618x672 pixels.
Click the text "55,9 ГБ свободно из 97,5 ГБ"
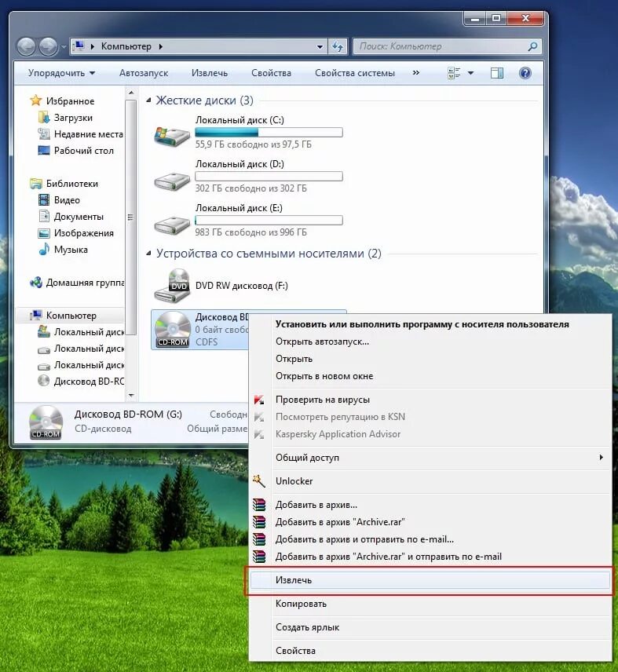click(x=254, y=144)
